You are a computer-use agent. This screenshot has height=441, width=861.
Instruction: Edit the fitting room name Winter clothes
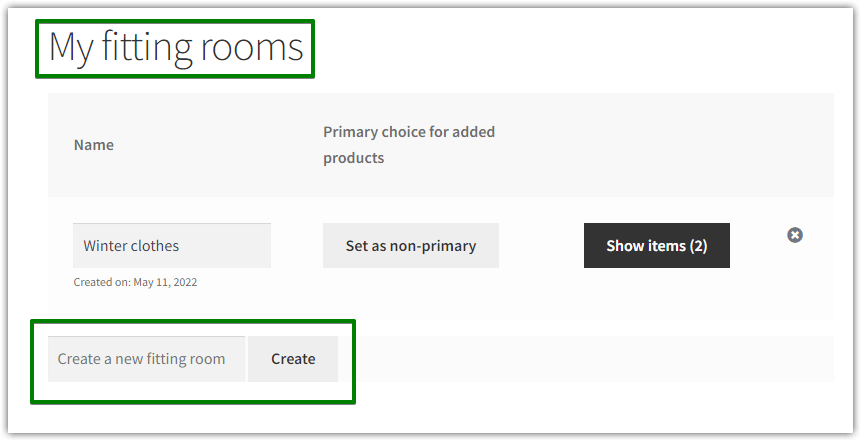[172, 246]
